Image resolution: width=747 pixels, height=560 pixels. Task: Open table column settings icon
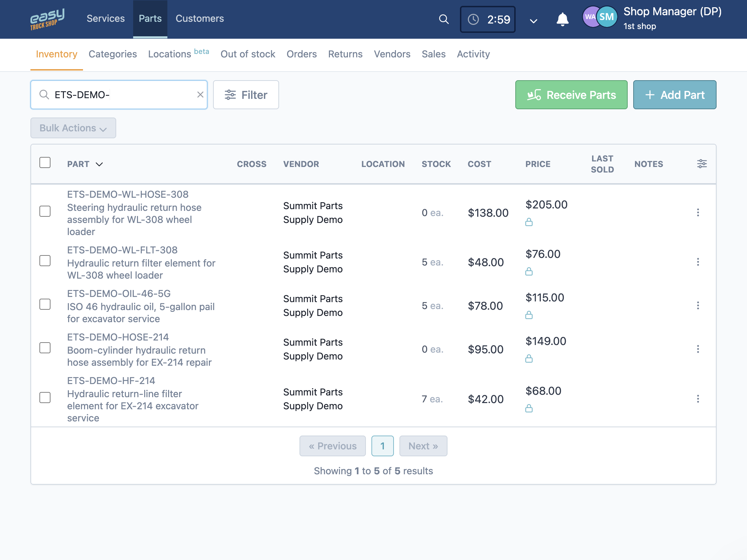point(702,164)
